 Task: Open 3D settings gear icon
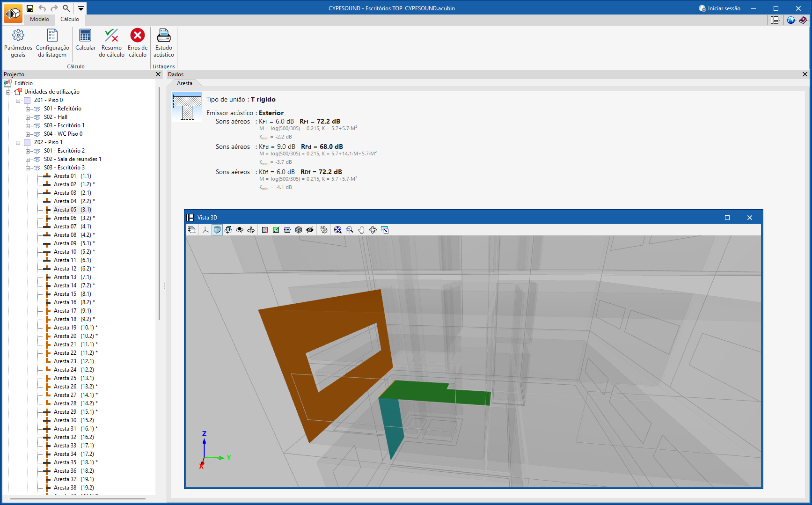(323, 230)
